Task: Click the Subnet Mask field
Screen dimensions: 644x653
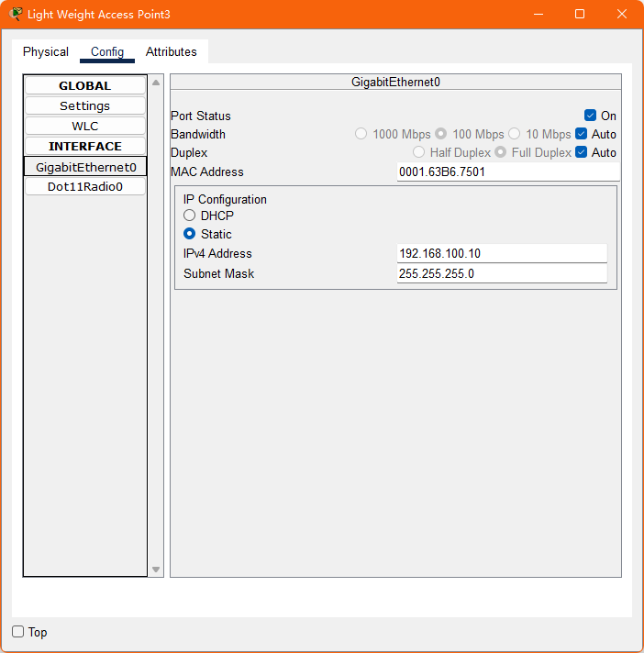Action: (x=502, y=273)
